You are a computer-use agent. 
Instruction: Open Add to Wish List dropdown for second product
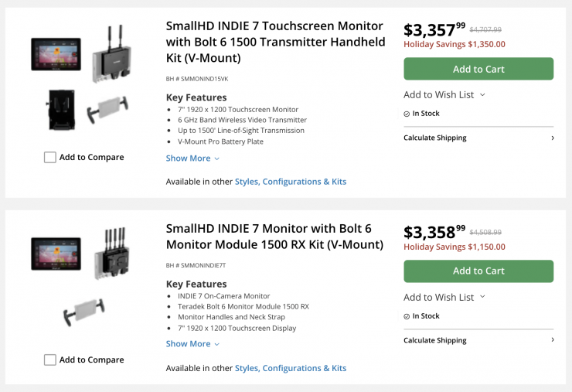point(444,298)
